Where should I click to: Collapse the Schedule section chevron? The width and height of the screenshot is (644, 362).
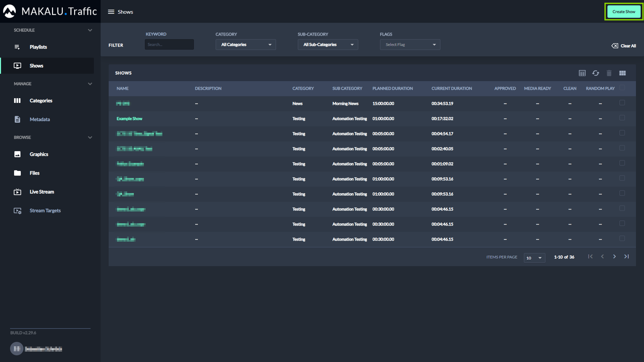point(90,30)
